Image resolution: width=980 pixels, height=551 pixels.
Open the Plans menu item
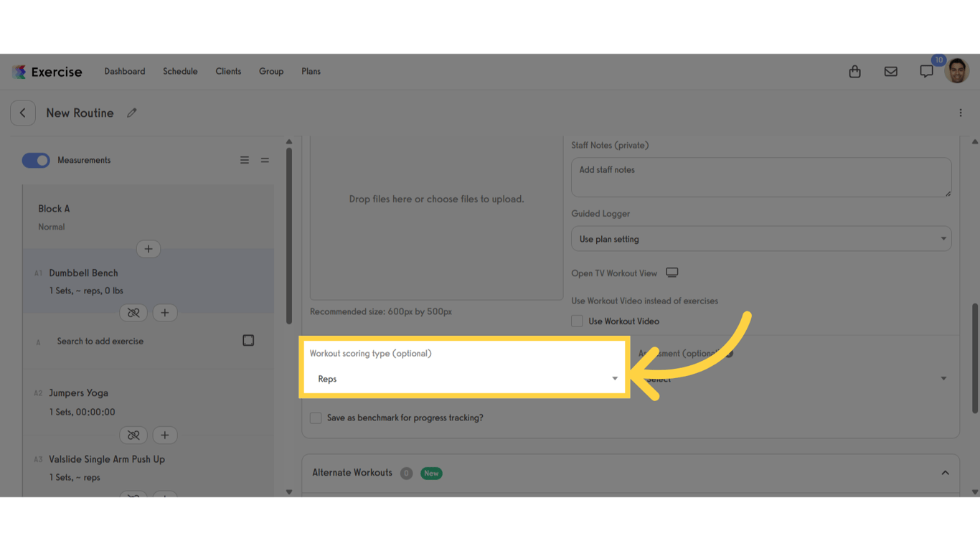click(311, 71)
